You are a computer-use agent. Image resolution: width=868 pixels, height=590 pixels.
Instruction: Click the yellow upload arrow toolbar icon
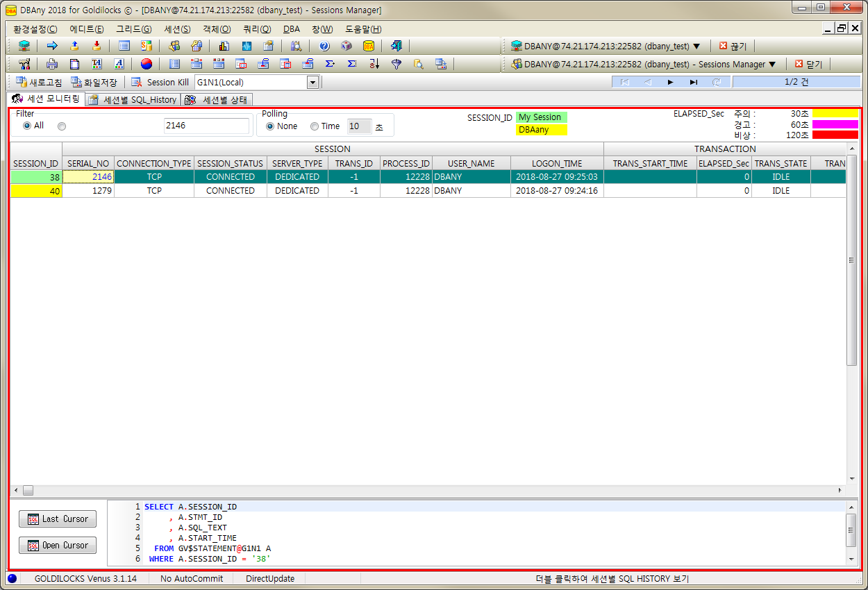[x=74, y=46]
